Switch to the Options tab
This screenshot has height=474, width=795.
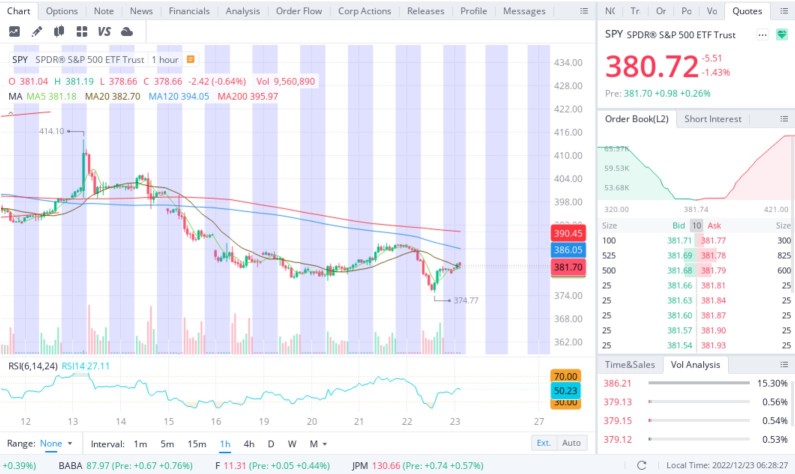(62, 11)
